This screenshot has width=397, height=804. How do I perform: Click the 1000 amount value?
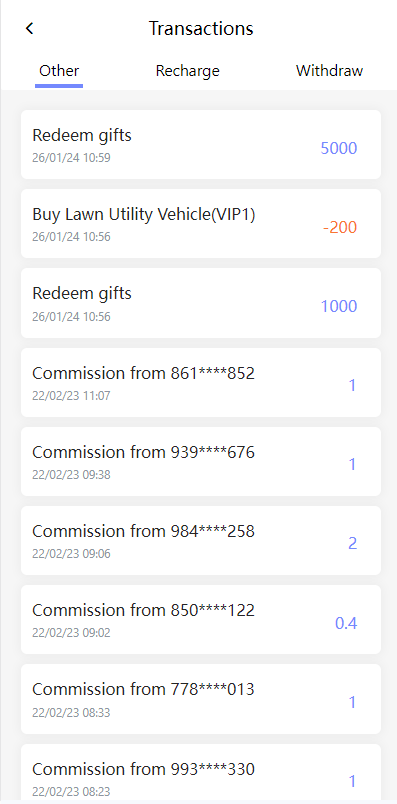[339, 306]
